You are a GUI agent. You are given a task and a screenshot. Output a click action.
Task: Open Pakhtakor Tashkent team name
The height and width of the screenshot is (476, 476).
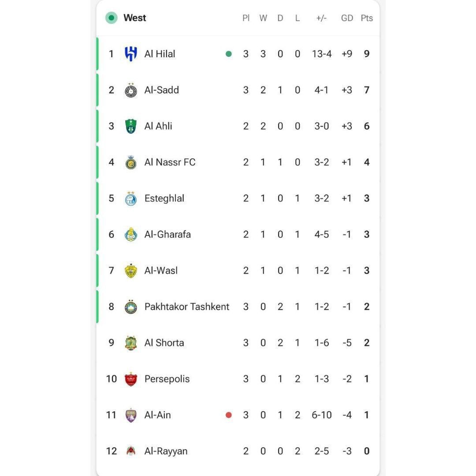click(187, 307)
